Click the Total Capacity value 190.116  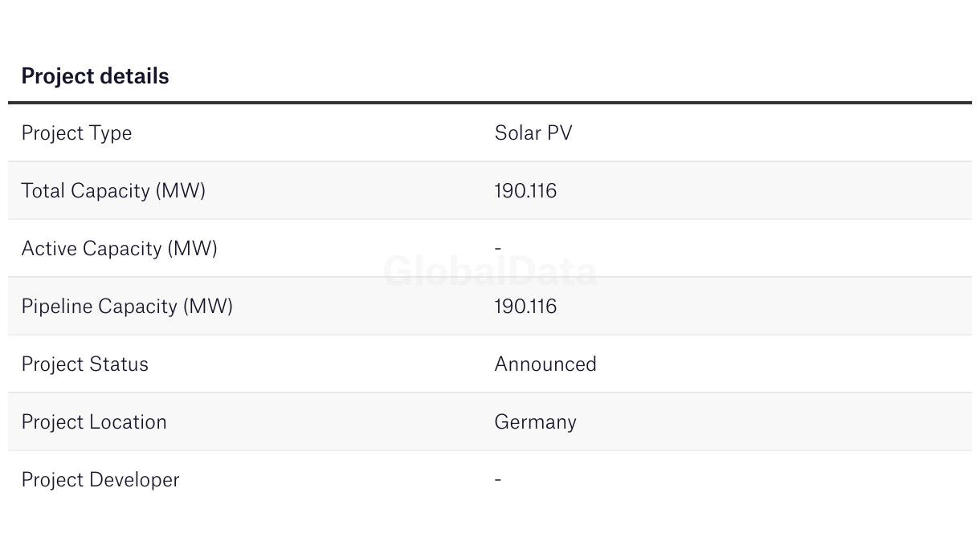pyautogui.click(x=525, y=191)
